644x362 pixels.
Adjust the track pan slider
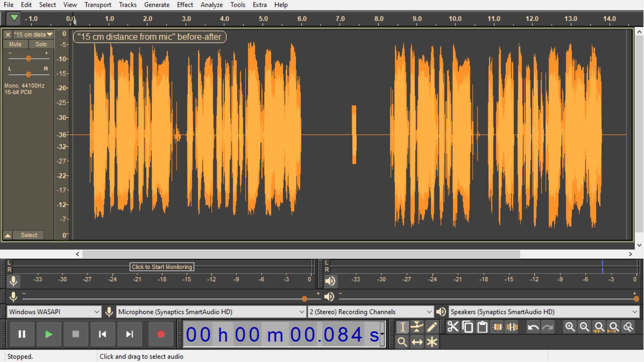click(x=29, y=74)
